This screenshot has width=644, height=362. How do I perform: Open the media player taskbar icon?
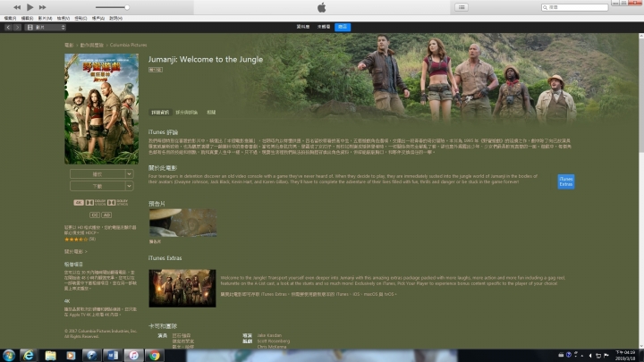[x=71, y=356]
